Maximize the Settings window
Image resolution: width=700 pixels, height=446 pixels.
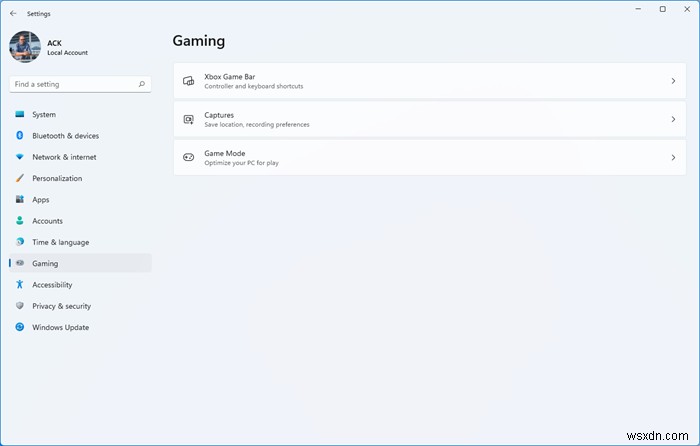(x=662, y=9)
